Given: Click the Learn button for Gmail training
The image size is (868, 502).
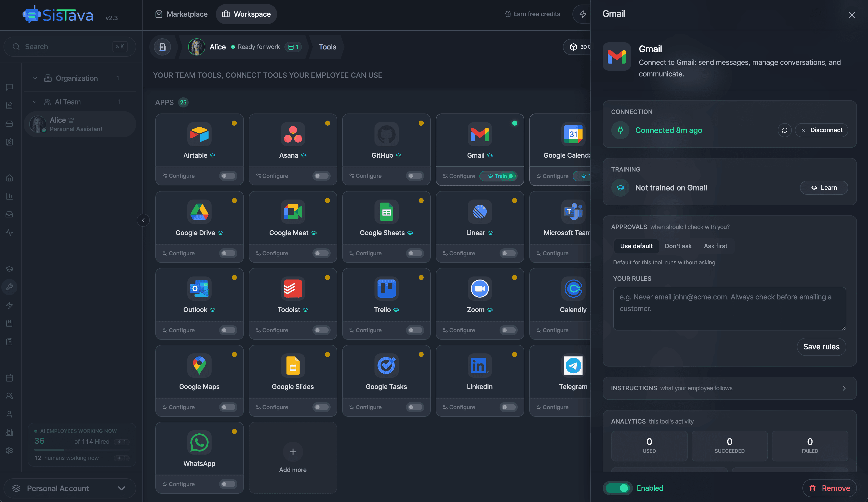Looking at the screenshot, I should click(824, 188).
